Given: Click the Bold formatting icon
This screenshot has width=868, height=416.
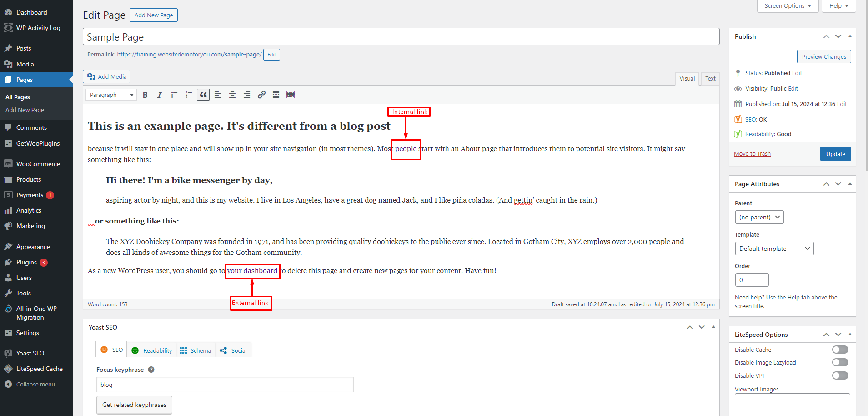Looking at the screenshot, I should pos(145,95).
